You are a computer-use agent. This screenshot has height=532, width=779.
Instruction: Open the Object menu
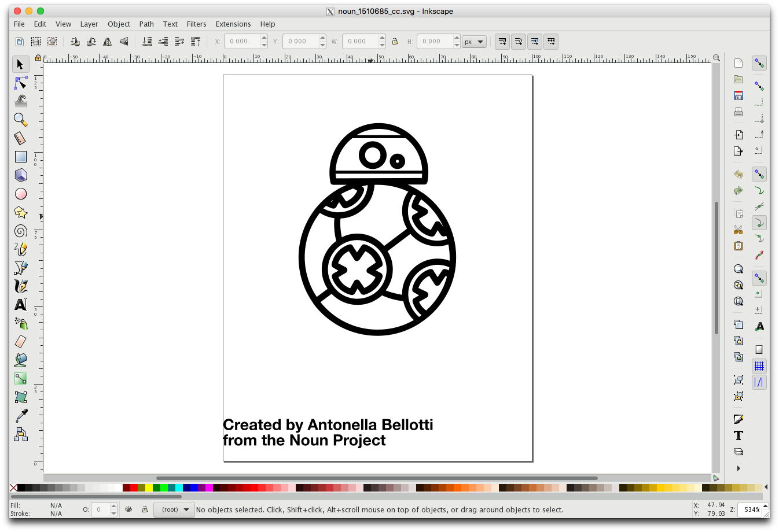[119, 24]
